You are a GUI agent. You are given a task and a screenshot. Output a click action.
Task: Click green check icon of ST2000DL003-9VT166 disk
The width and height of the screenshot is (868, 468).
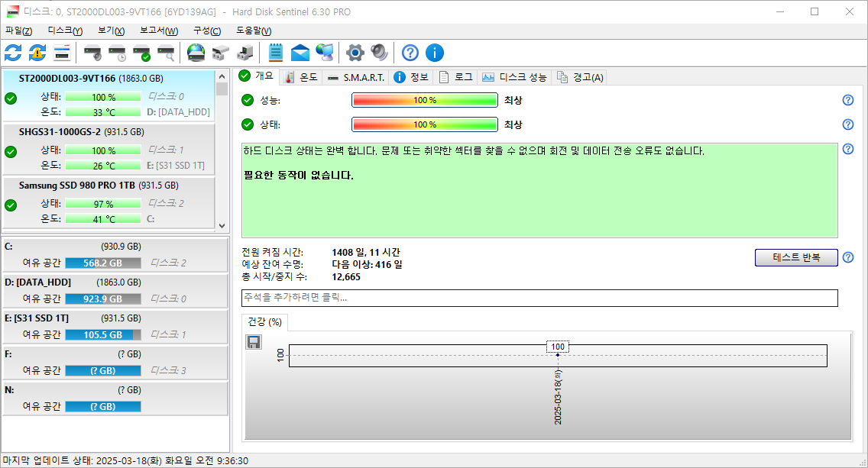[x=11, y=98]
